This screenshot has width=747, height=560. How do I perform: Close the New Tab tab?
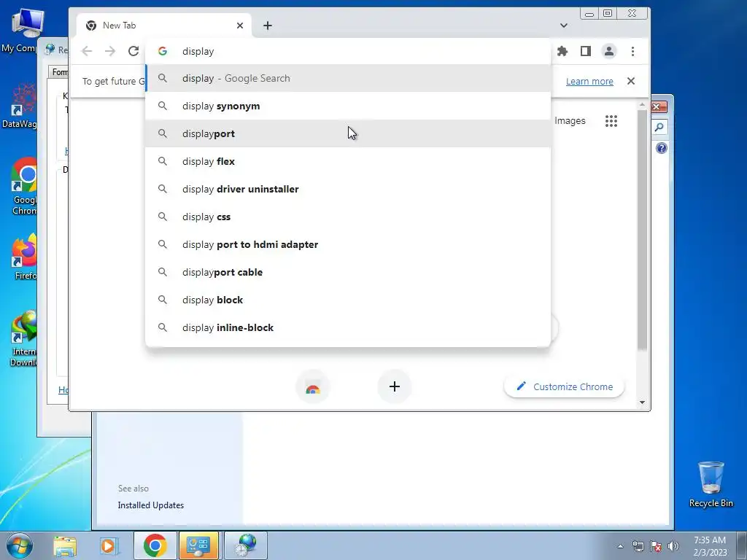(x=240, y=26)
